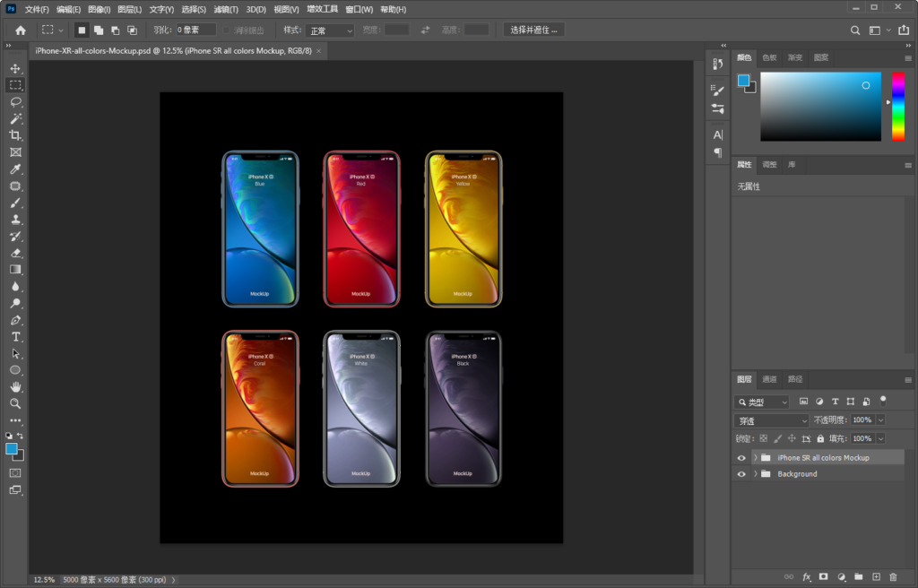The height and width of the screenshot is (588, 918).
Task: Open the selection style dropdown showing 正常
Action: pyautogui.click(x=330, y=30)
